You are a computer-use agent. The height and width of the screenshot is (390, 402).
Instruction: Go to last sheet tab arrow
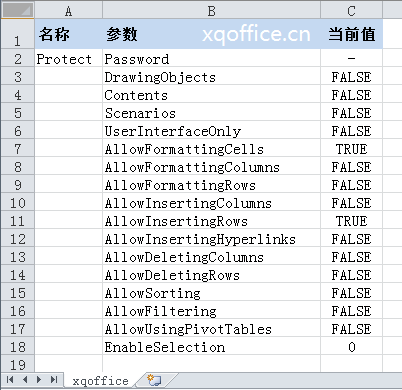[54, 379]
